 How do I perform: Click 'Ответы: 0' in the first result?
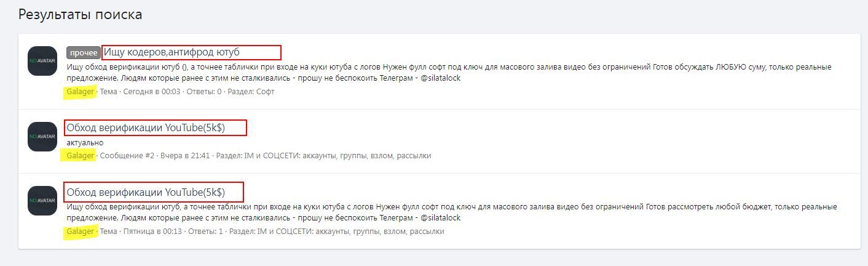click(x=204, y=92)
